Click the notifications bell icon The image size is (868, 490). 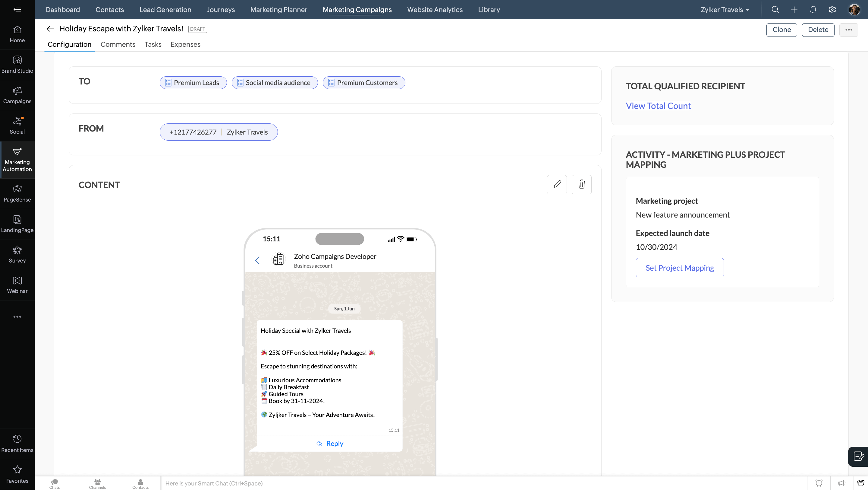[x=813, y=9]
